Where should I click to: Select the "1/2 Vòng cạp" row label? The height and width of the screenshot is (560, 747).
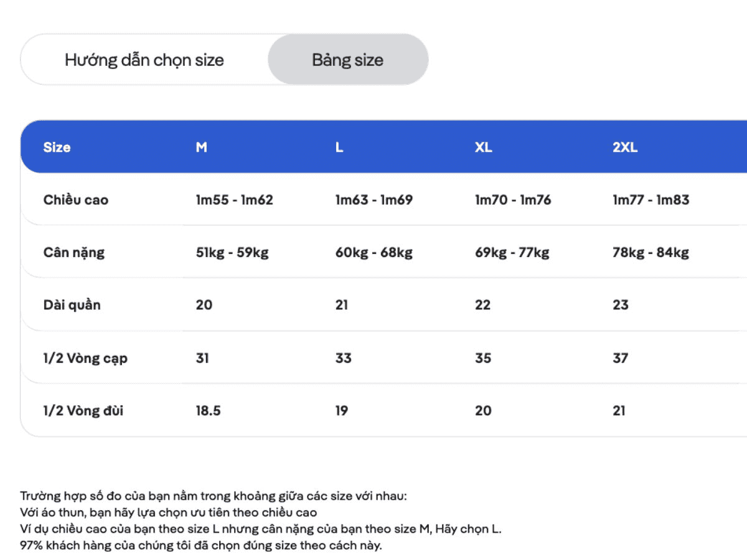(x=85, y=358)
